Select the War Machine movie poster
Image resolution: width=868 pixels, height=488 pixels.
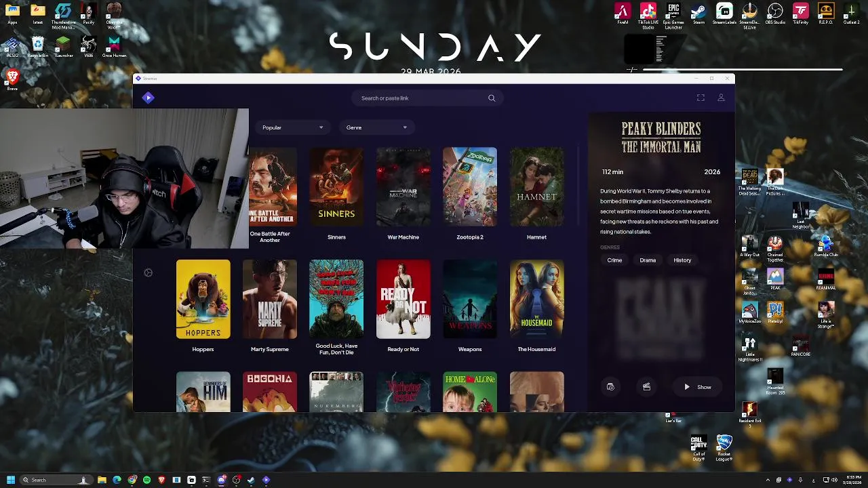tap(403, 187)
